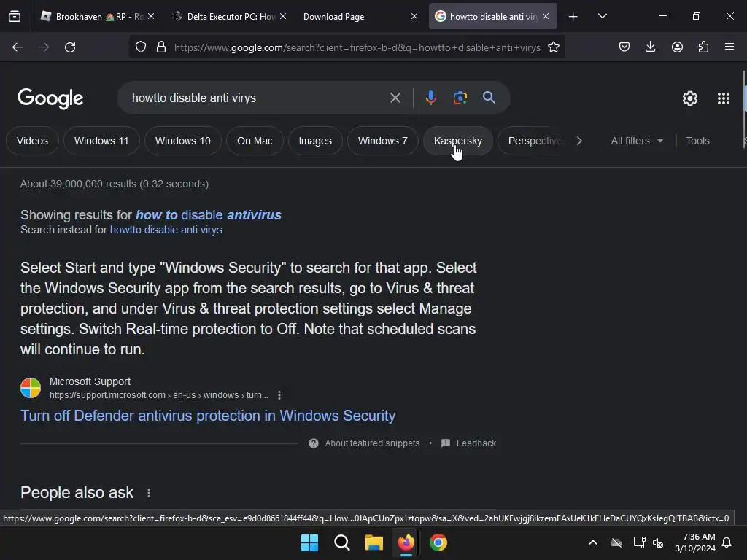Open volume muted tray icon
The height and width of the screenshot is (560, 747).
pyautogui.click(x=659, y=542)
